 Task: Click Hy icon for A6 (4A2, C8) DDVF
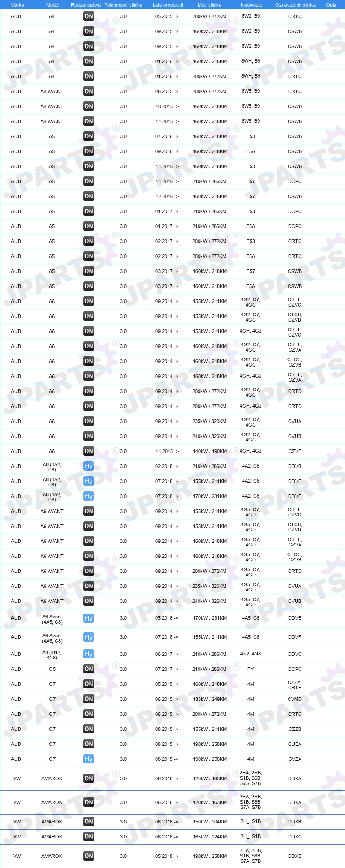89,481
